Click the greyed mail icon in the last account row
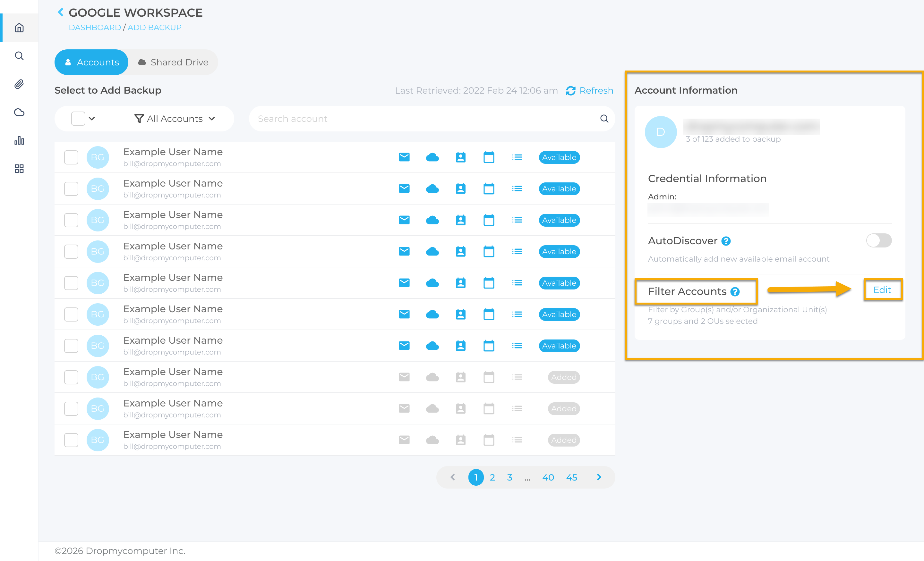 [x=404, y=440]
